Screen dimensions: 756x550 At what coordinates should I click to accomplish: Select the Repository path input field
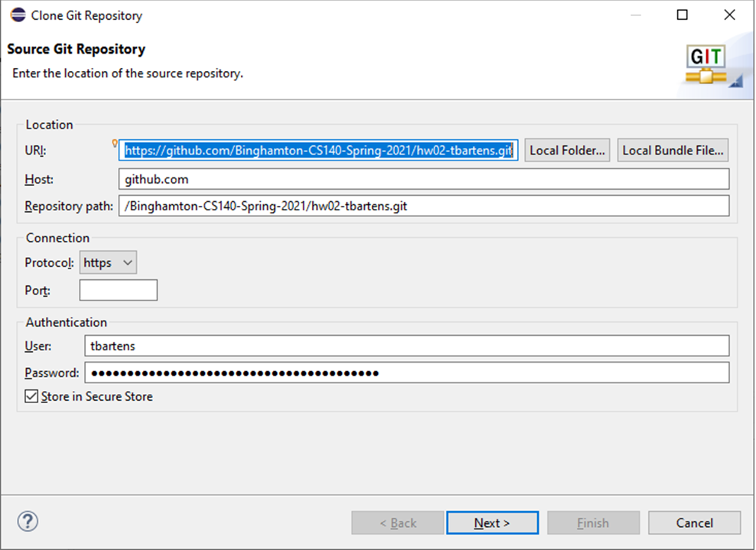(423, 207)
